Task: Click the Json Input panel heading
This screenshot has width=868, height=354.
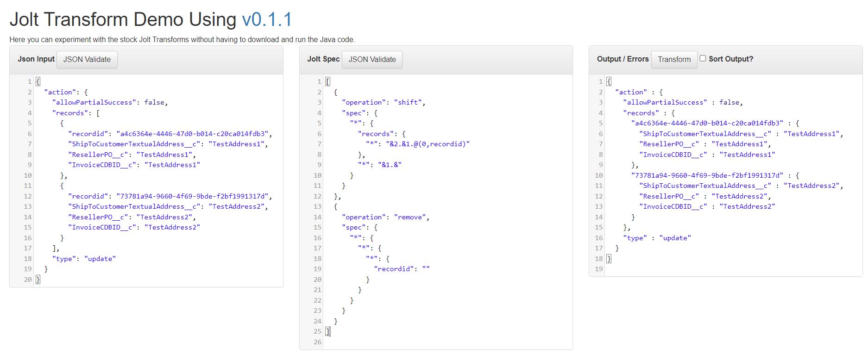Action: tap(36, 59)
